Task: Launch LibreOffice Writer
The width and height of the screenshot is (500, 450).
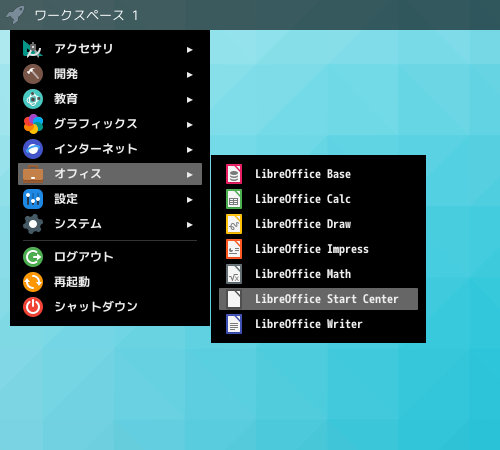Action: 318,324
